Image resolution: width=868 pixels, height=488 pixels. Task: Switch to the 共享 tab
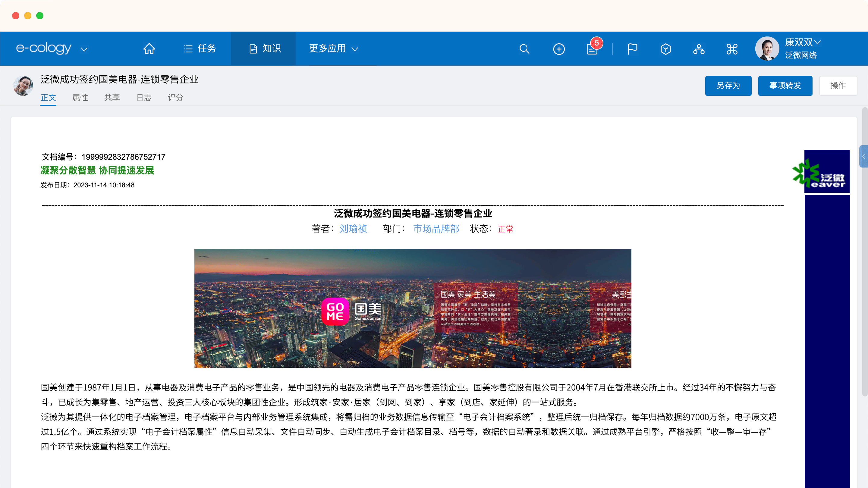112,98
